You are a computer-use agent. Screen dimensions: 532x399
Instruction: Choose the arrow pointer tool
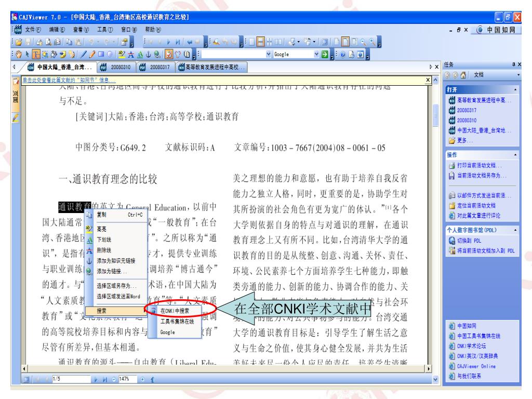coord(27,54)
